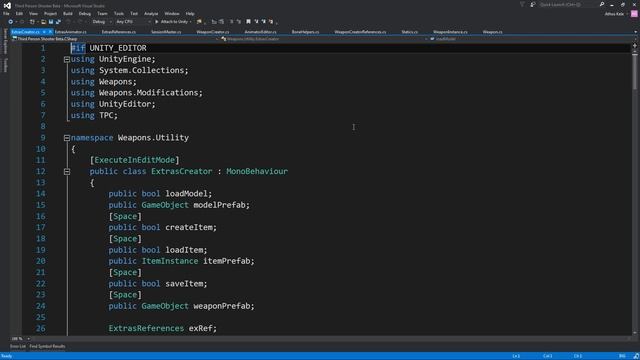Open the Debug menu

pyautogui.click(x=85, y=13)
